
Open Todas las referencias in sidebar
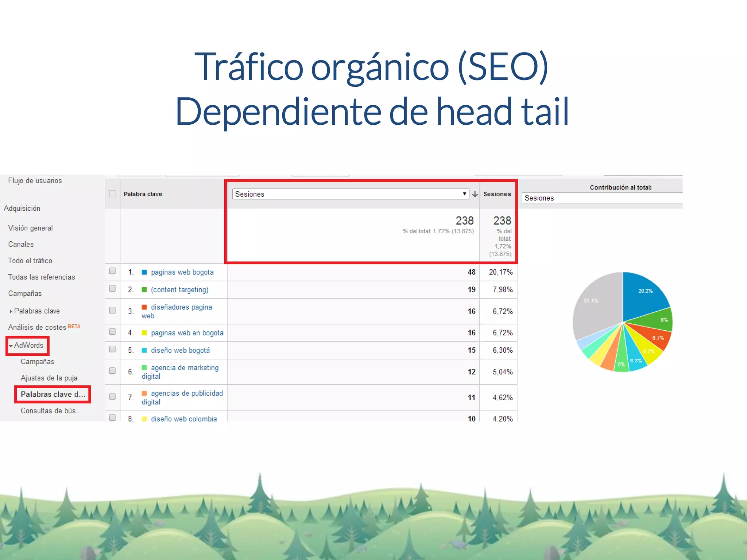click(42, 277)
